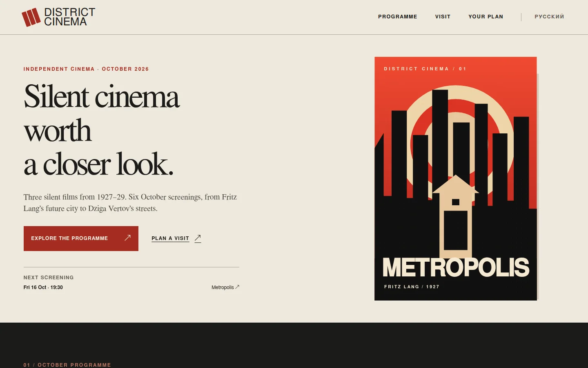
Task: Click 'Independent Cinema · October 2026' label
Action: click(x=86, y=69)
